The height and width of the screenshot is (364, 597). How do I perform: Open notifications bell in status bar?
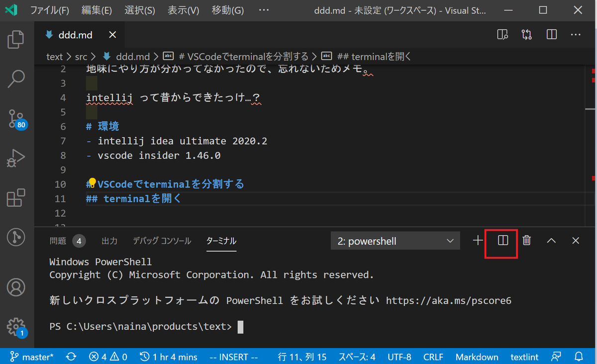[579, 357]
